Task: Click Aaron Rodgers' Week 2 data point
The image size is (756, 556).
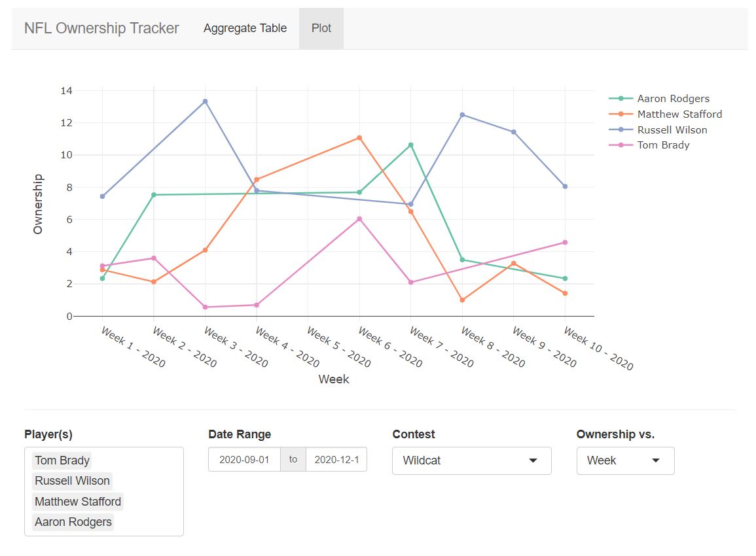Action: (154, 195)
